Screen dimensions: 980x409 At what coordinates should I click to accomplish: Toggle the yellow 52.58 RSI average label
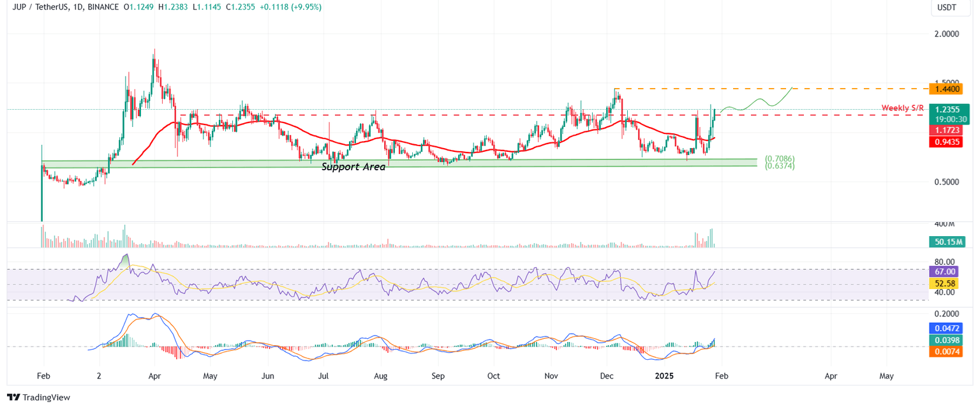click(947, 283)
